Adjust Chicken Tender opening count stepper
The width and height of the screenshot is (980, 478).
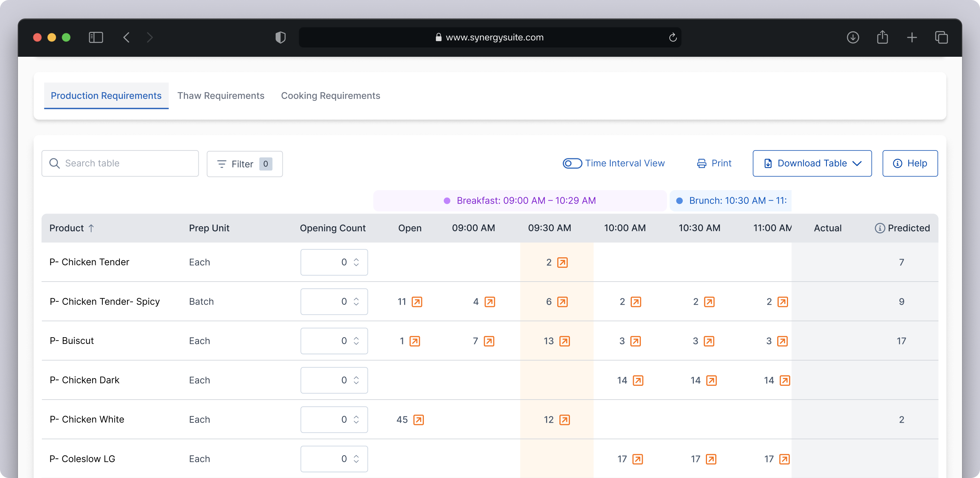tap(356, 263)
